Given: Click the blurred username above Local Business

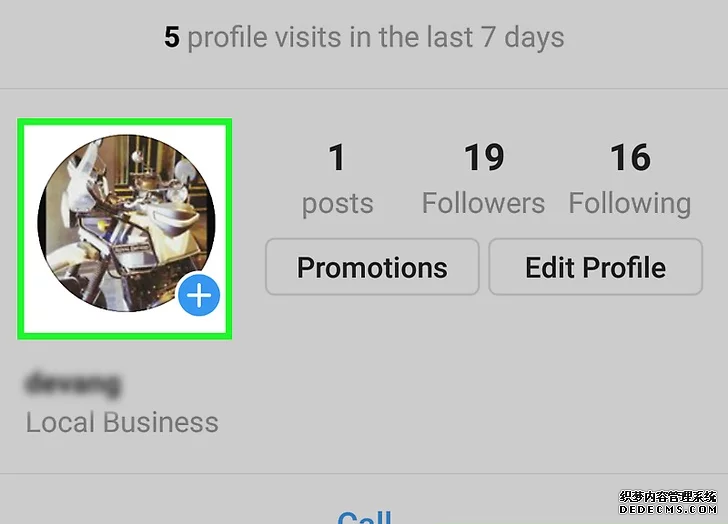Looking at the screenshot, I should [73, 383].
